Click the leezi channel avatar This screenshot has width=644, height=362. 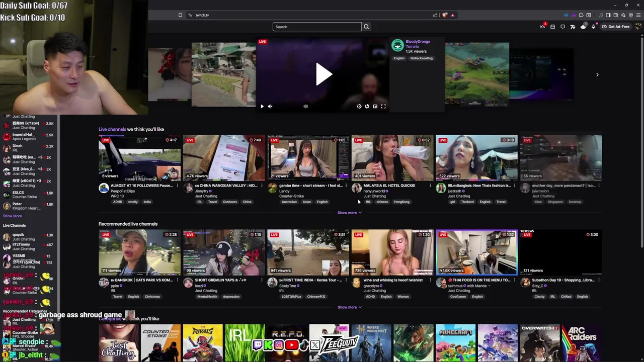pyautogui.click(x=188, y=283)
